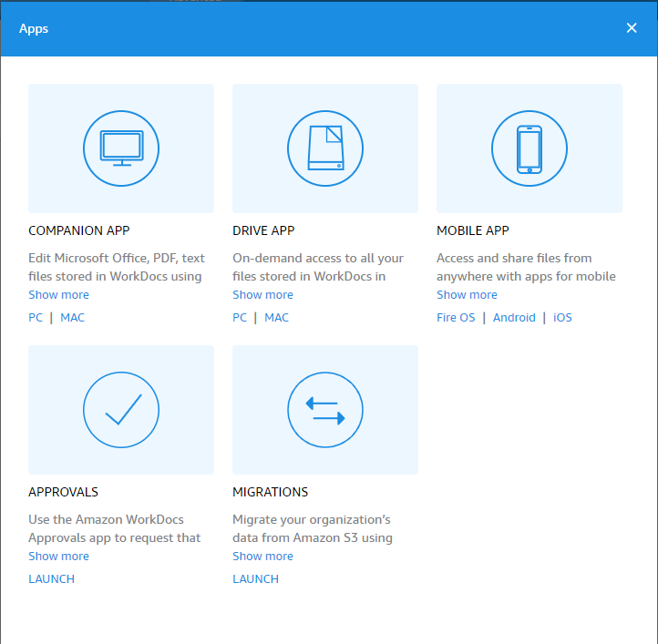Open the Android mobile app link
This screenshot has height=644, width=658.
(x=514, y=318)
